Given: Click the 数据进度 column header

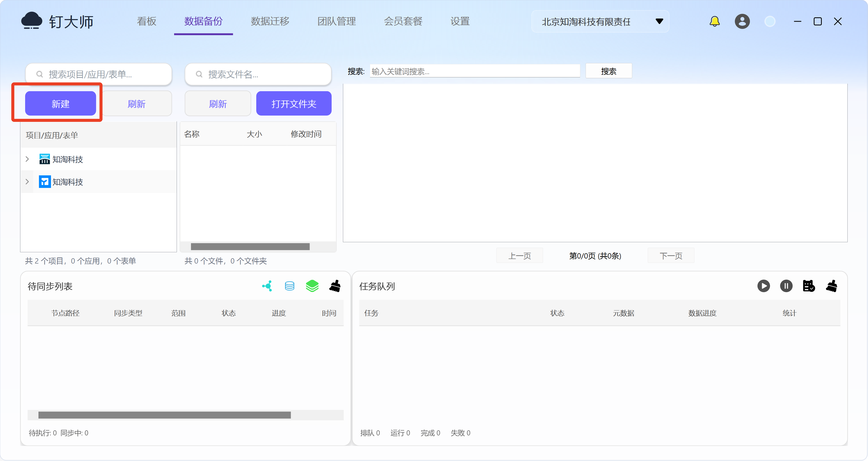Looking at the screenshot, I should pos(702,313).
